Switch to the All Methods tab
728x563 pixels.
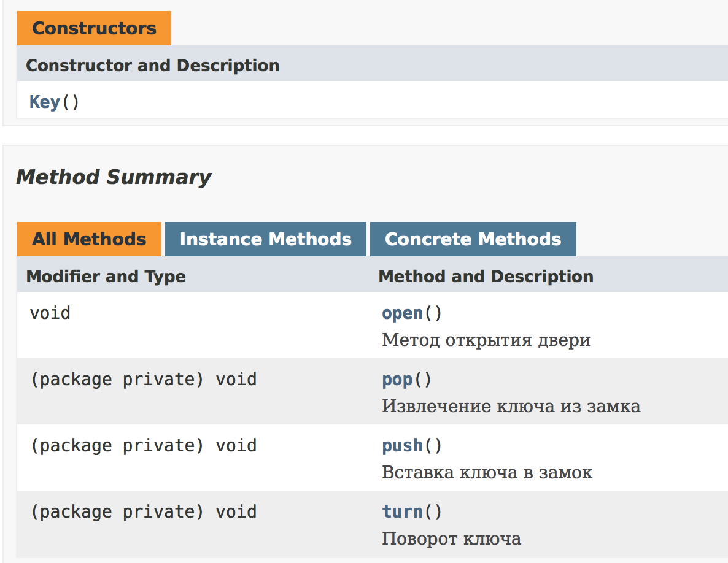point(89,239)
